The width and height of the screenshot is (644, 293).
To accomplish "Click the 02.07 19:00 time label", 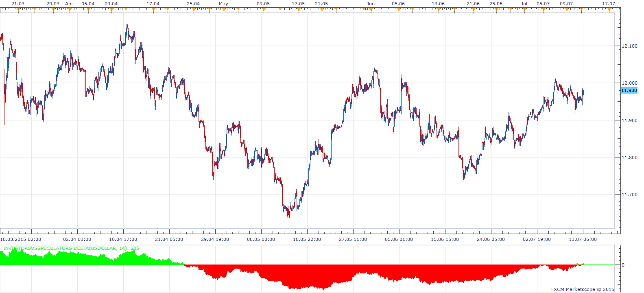I will tap(537, 239).
